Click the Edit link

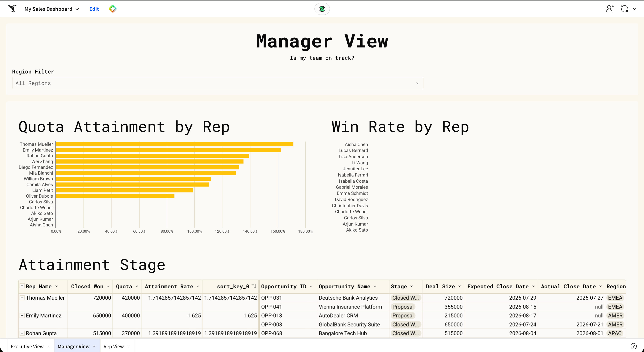click(x=94, y=9)
